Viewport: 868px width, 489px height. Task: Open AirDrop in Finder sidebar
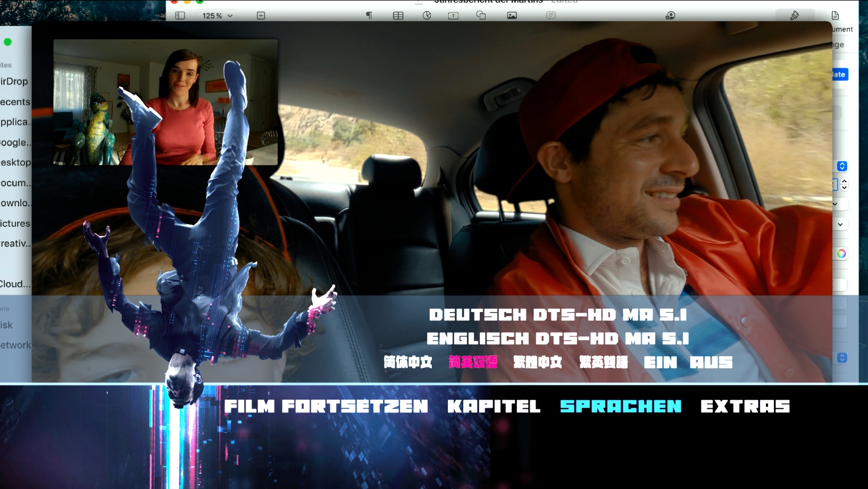click(14, 81)
